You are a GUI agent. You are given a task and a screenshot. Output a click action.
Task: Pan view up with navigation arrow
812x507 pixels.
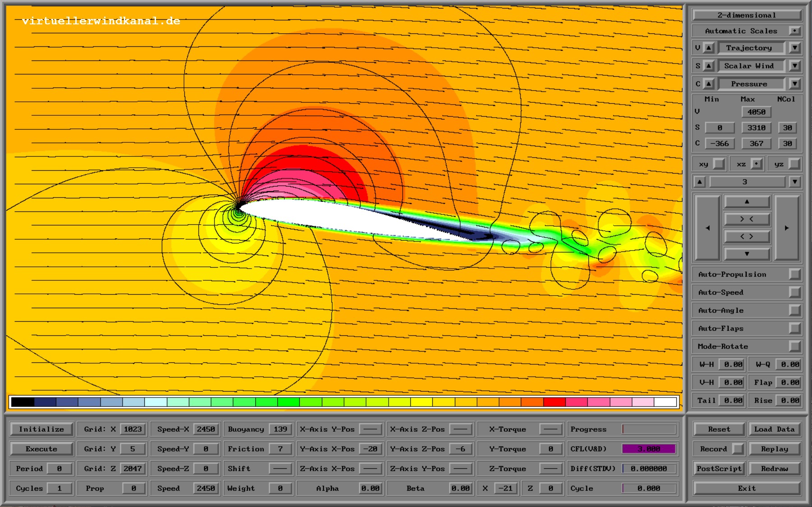747,201
